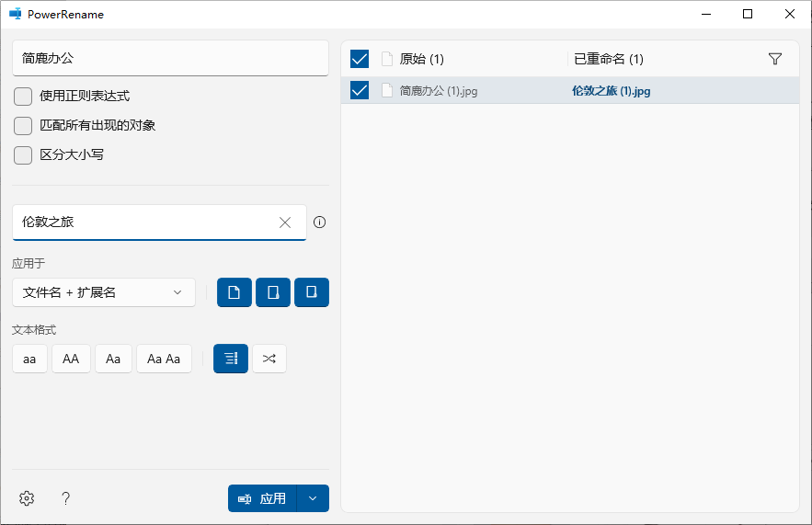Expand the arrow next to 应用 button
812x525 pixels.
tap(313, 498)
